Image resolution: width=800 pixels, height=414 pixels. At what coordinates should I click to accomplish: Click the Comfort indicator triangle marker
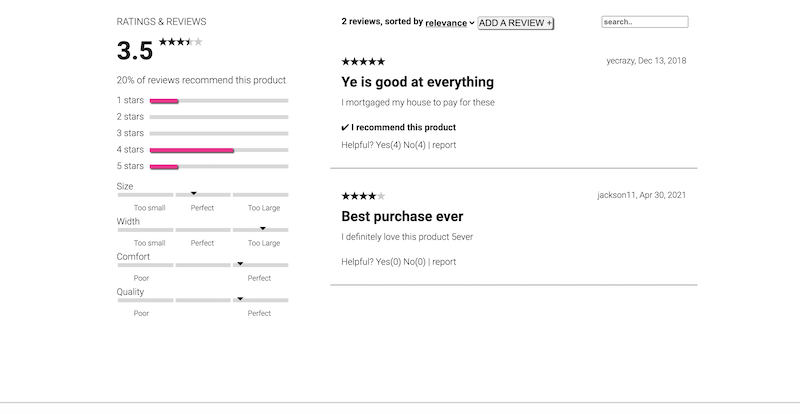coord(240,264)
